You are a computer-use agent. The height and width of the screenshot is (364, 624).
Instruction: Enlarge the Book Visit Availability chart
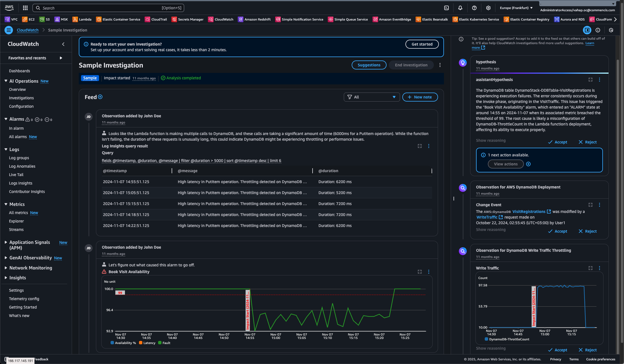pyautogui.click(x=420, y=272)
